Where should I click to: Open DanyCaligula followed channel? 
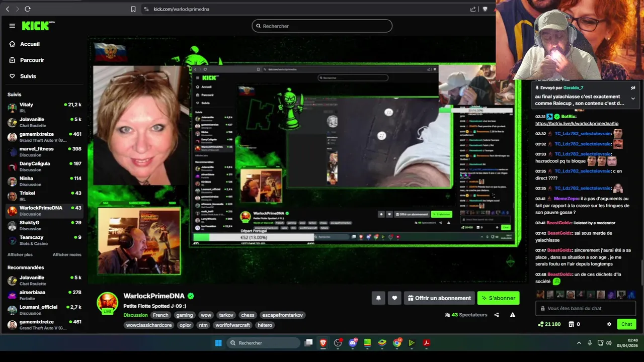coord(44,166)
